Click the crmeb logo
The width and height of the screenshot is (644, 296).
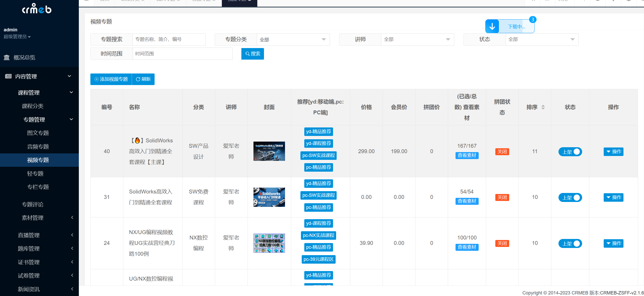tap(37, 8)
